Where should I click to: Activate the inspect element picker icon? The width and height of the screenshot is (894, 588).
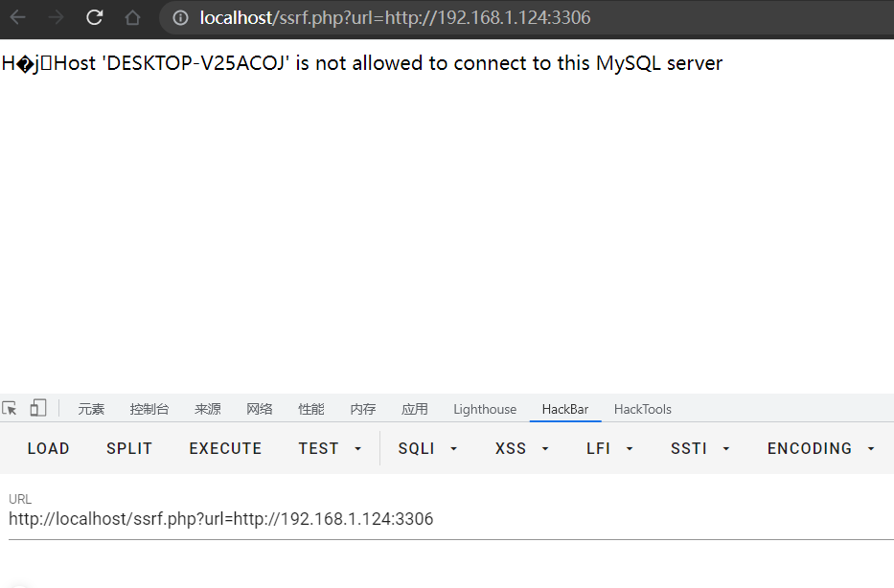(10, 408)
